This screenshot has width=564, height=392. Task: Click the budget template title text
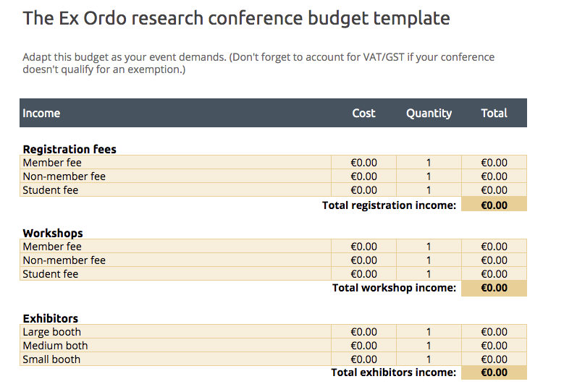pyautogui.click(x=236, y=18)
